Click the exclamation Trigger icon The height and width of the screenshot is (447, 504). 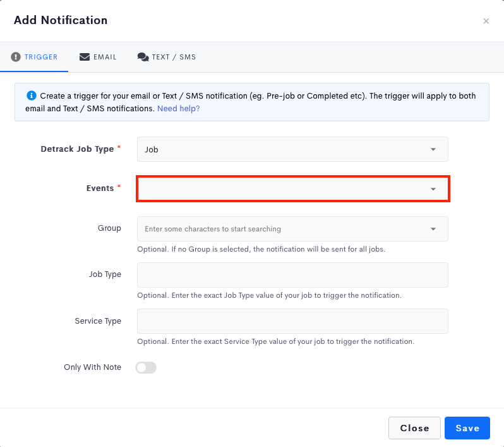[x=15, y=57]
